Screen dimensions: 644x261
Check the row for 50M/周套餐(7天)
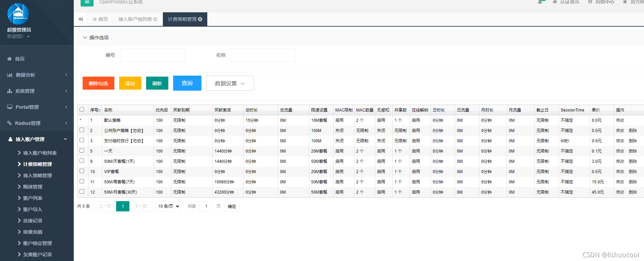point(82,181)
